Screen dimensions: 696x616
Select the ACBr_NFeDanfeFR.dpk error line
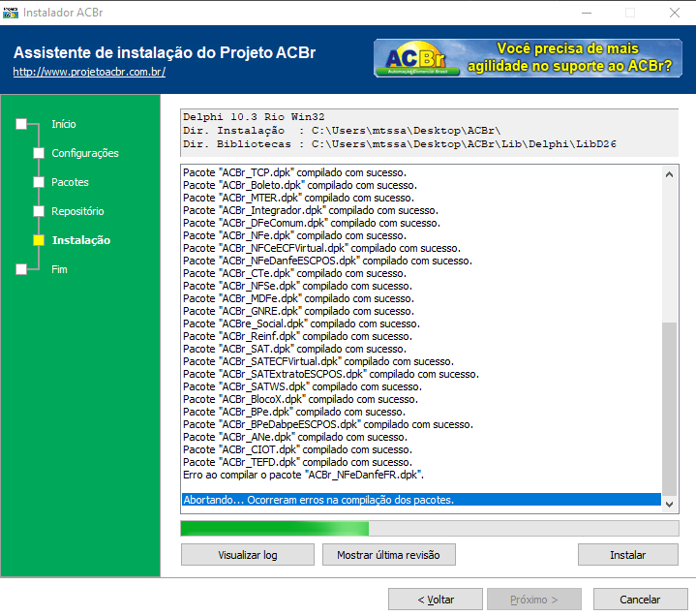click(421, 475)
